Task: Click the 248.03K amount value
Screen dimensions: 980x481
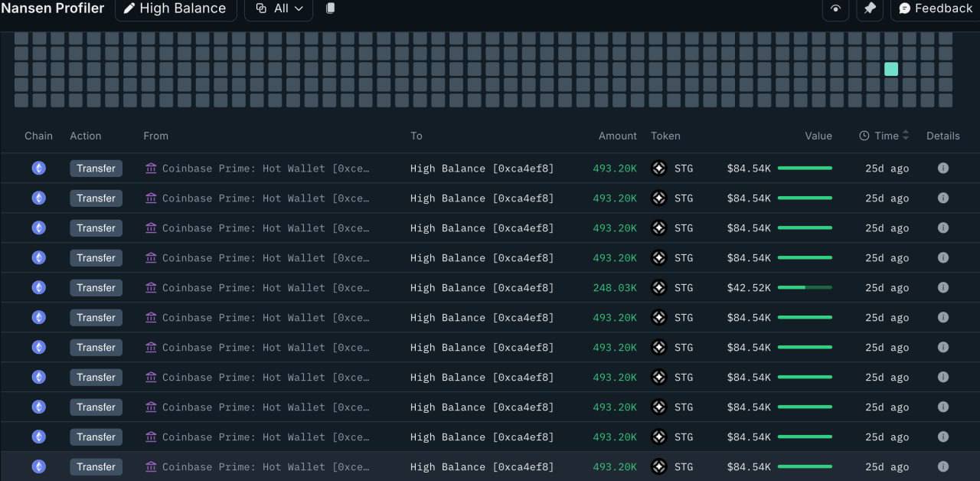Action: tap(615, 288)
